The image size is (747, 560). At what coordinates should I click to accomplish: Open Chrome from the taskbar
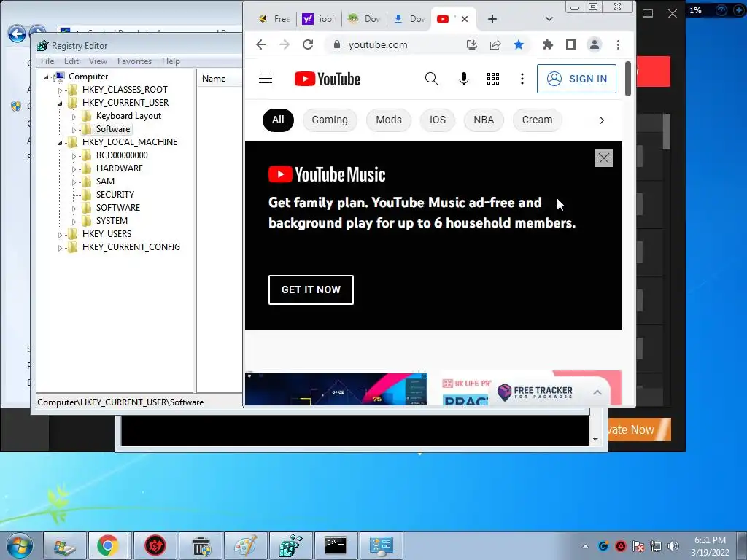click(x=108, y=545)
